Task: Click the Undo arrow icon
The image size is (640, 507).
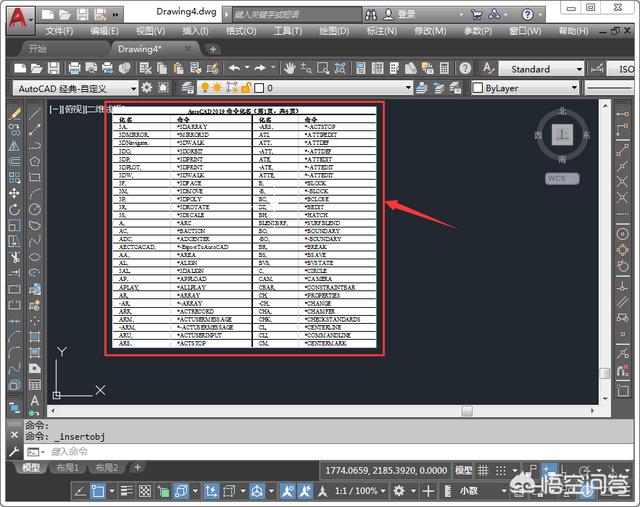Action: 234,68
